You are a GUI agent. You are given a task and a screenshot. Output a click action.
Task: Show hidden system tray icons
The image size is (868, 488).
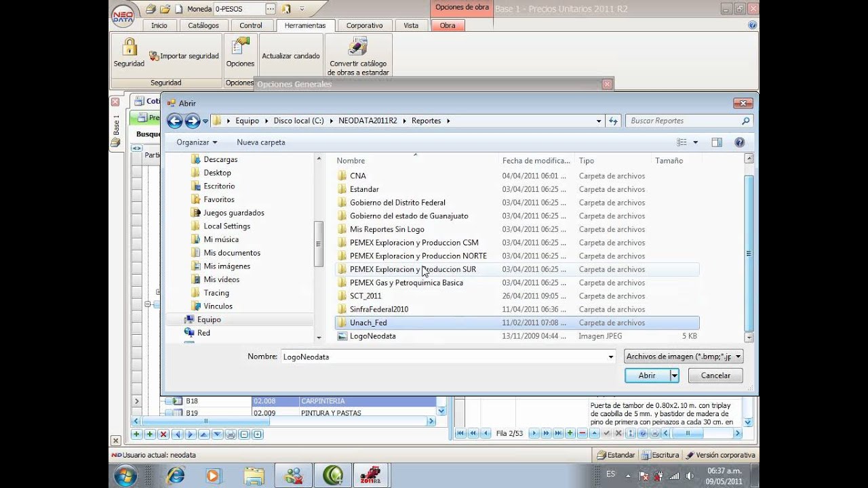tap(628, 475)
